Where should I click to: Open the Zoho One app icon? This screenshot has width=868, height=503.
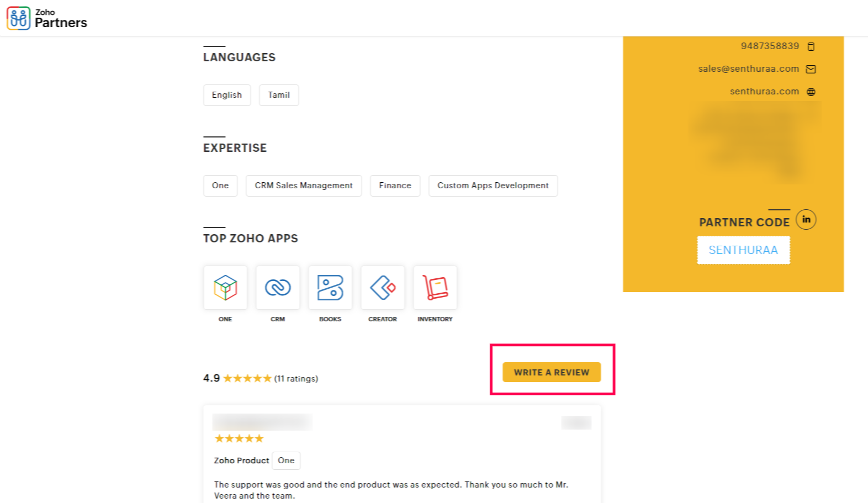(225, 288)
